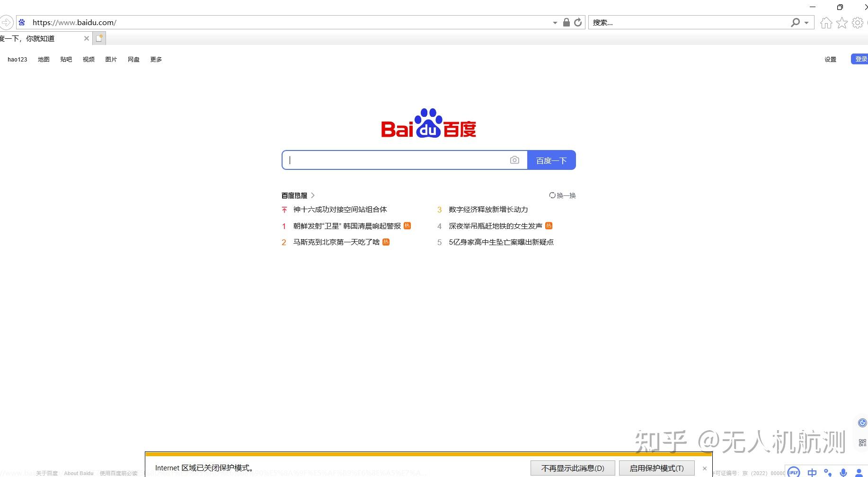The width and height of the screenshot is (868, 477).
Task: Click the blue 登录 login button
Action: pyautogui.click(x=860, y=59)
